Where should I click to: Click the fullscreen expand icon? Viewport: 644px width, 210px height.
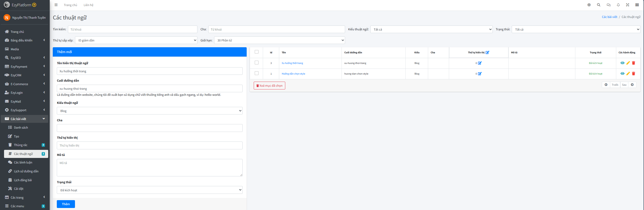628,5
